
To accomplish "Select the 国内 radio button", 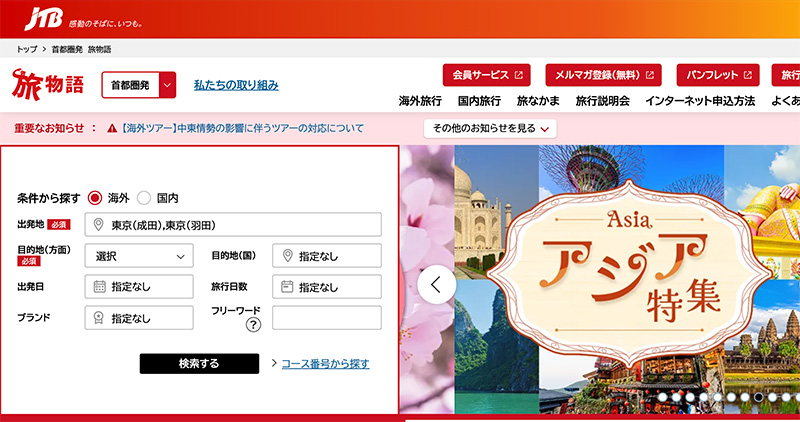I will pyautogui.click(x=144, y=198).
